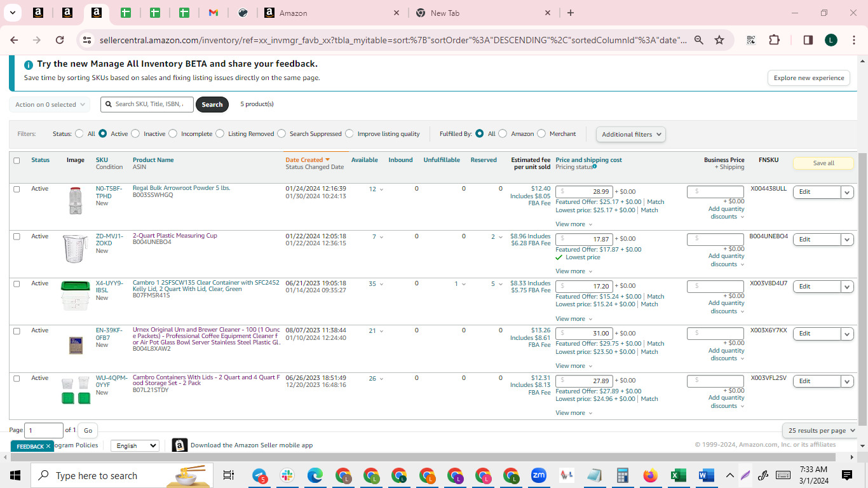Open Firefox from the taskbar
Image resolution: width=868 pixels, height=488 pixels.
(649, 475)
